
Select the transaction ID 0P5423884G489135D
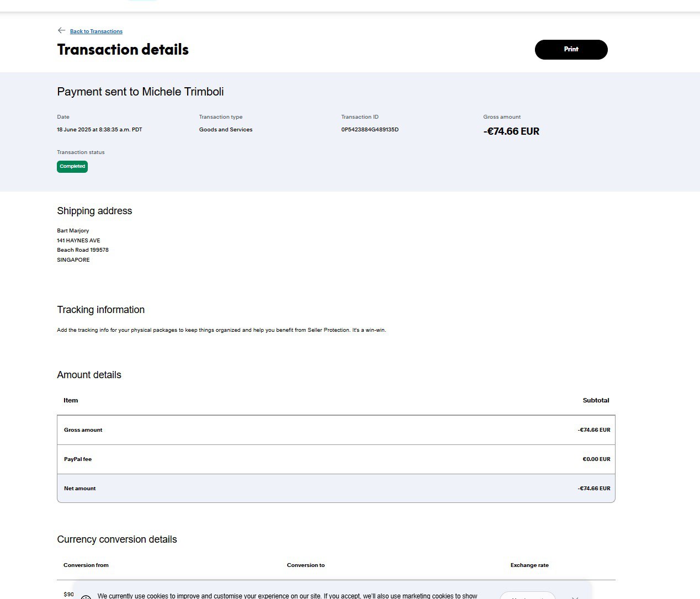tap(370, 130)
